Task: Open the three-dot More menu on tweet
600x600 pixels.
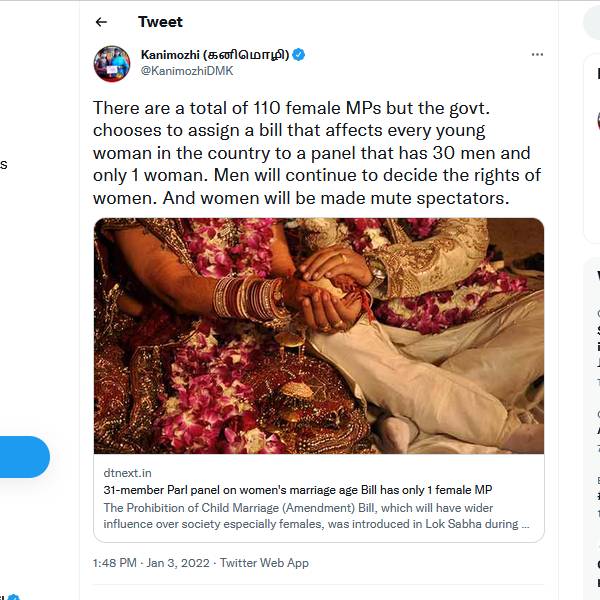Action: (x=537, y=54)
